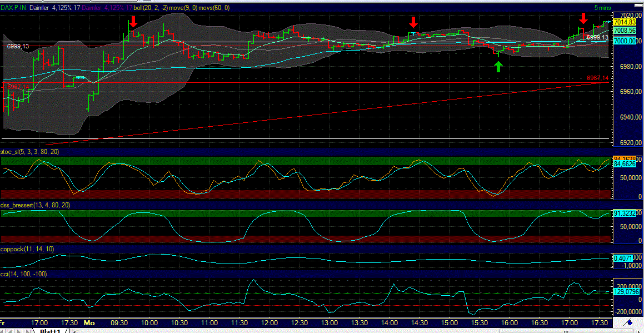Select the green buy arrow near 15:30
The width and height of the screenshot is (644, 333).
click(x=498, y=66)
